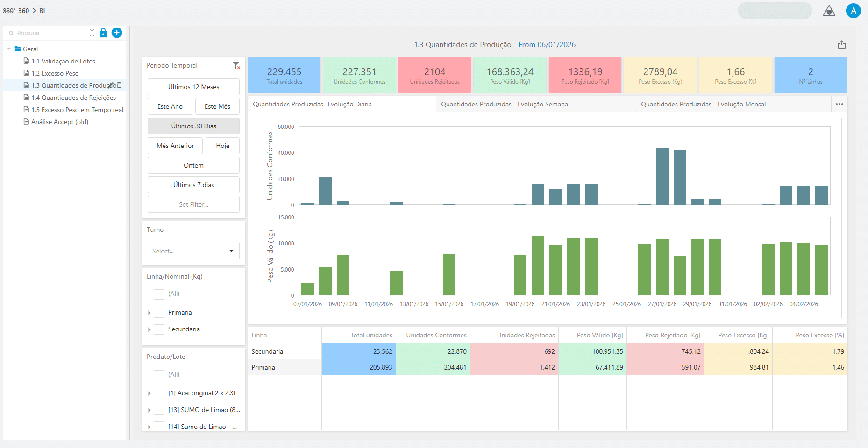Image resolution: width=868 pixels, height=448 pixels.
Task: Open the Turno select dropdown
Action: click(x=193, y=251)
